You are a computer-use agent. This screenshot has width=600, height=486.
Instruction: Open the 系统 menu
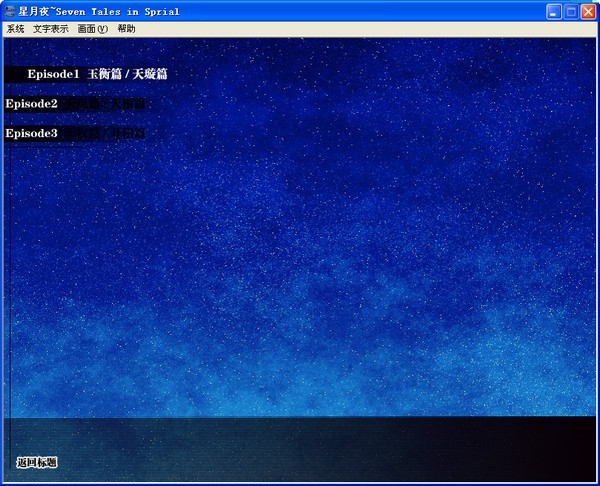(16, 29)
